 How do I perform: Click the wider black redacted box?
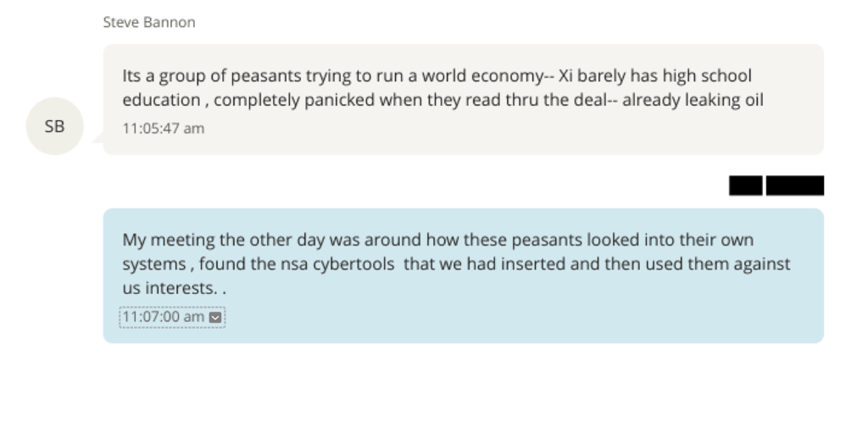coord(794,186)
